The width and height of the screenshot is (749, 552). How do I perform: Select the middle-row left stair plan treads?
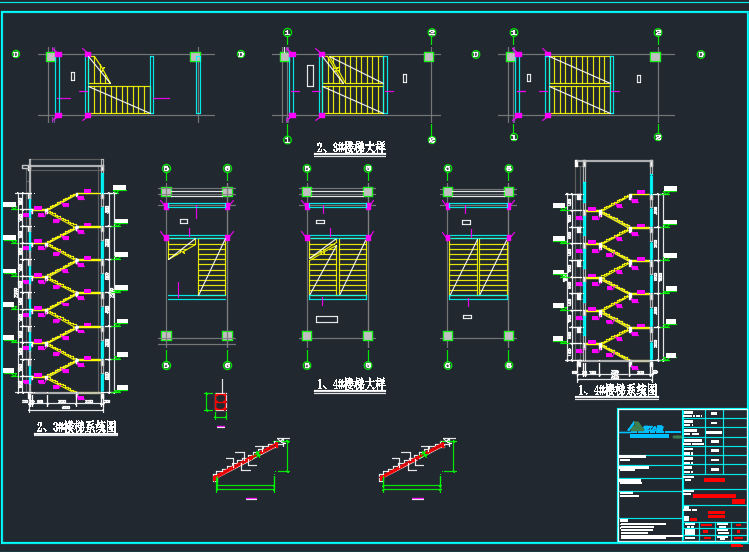click(197, 267)
